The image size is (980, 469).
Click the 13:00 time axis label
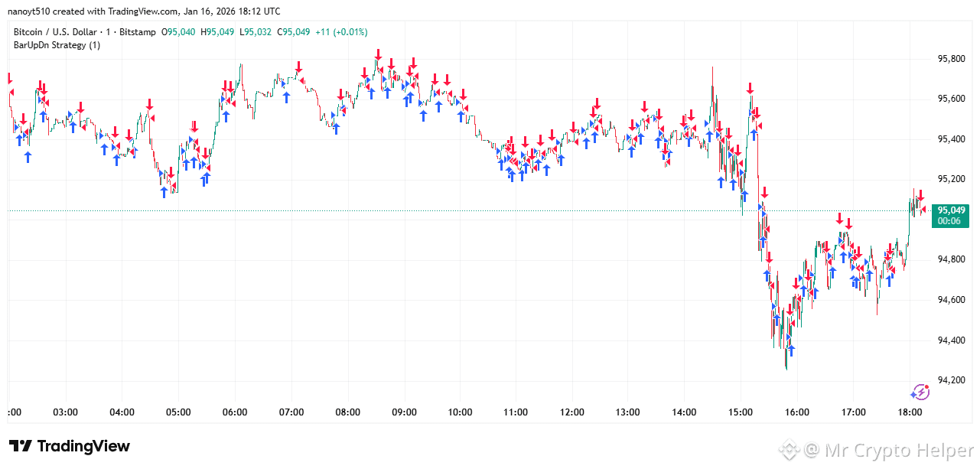click(628, 412)
